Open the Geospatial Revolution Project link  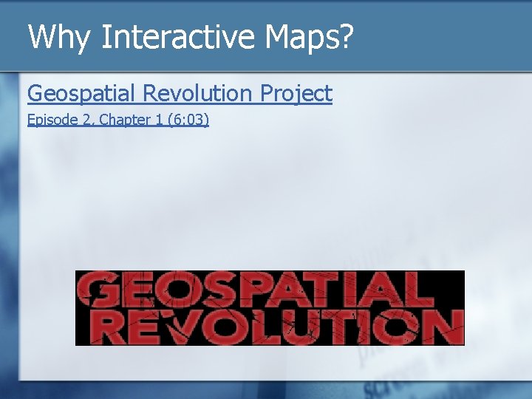pos(180,93)
